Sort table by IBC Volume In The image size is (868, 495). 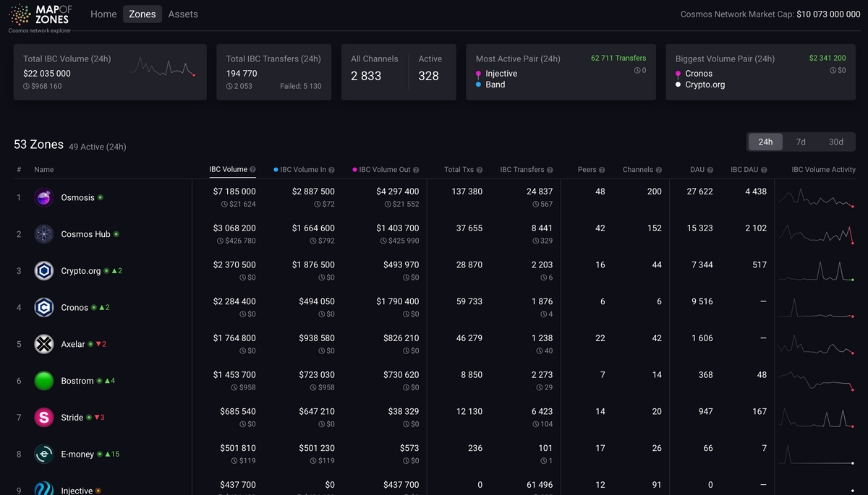(304, 170)
